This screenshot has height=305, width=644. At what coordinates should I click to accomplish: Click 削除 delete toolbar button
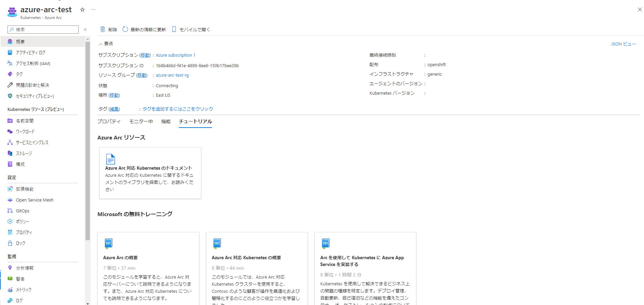click(x=109, y=30)
